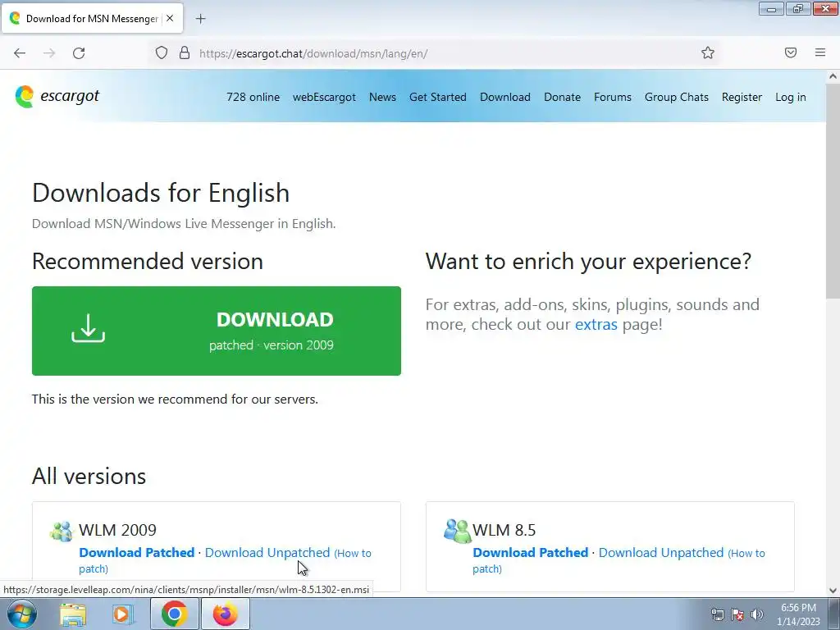Click the page scrollbar down arrow
Screen dimensions: 840x630
click(833, 591)
